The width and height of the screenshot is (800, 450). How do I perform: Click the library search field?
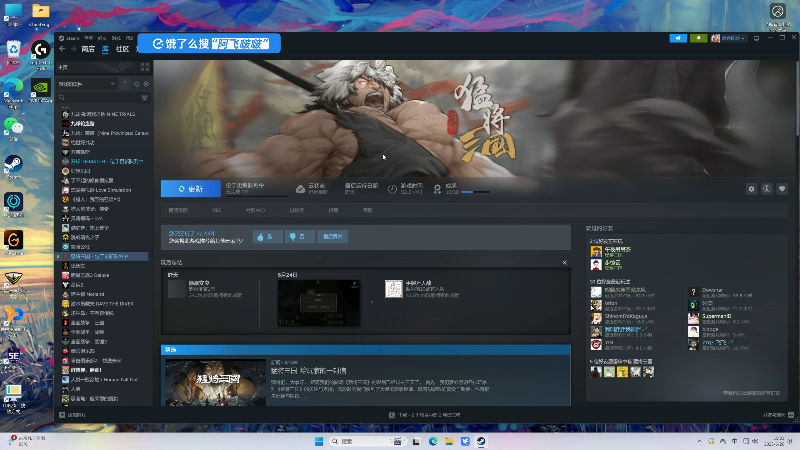point(98,97)
